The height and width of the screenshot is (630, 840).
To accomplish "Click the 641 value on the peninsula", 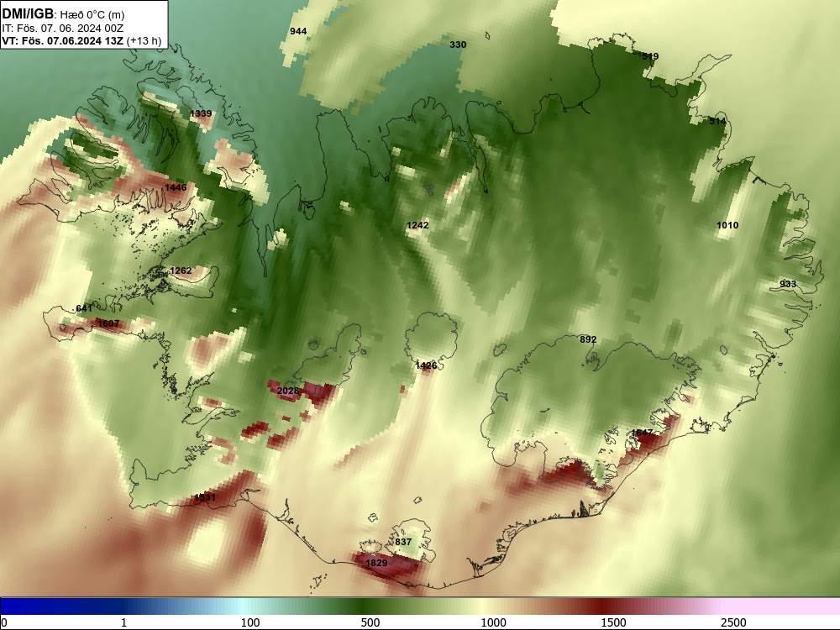I will pyautogui.click(x=84, y=308).
